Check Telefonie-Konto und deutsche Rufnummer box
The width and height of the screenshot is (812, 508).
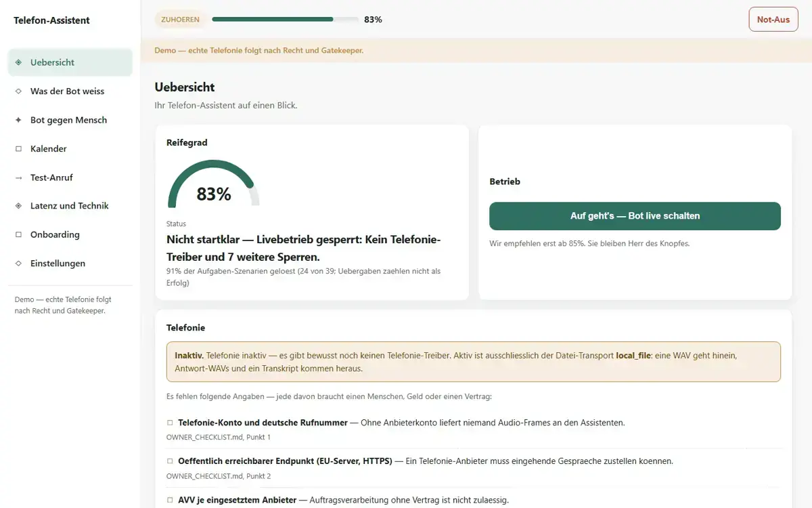[170, 423]
